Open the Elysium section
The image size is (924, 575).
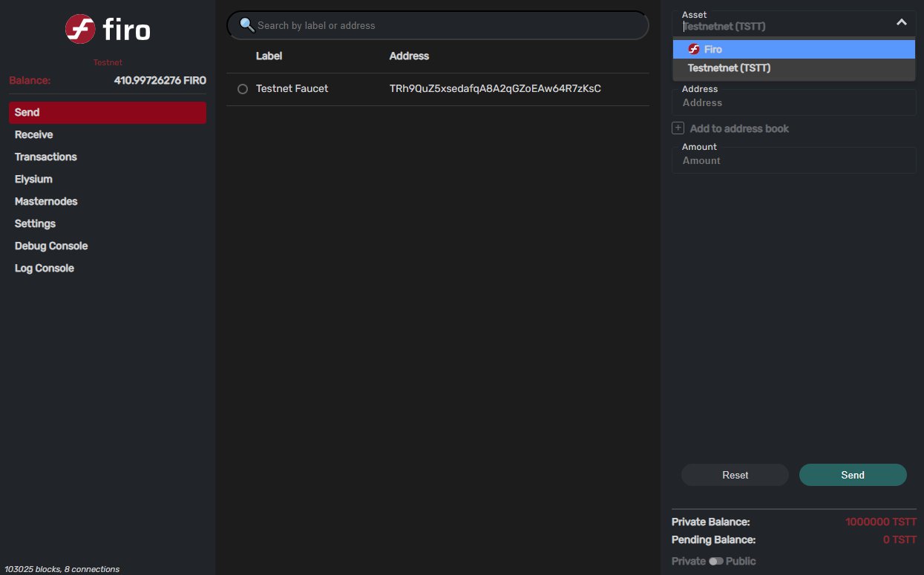coord(108,179)
